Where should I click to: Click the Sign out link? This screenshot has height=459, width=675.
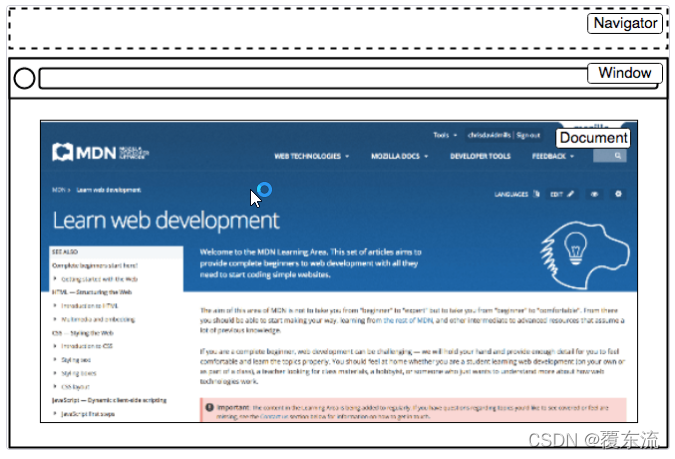[528, 135]
